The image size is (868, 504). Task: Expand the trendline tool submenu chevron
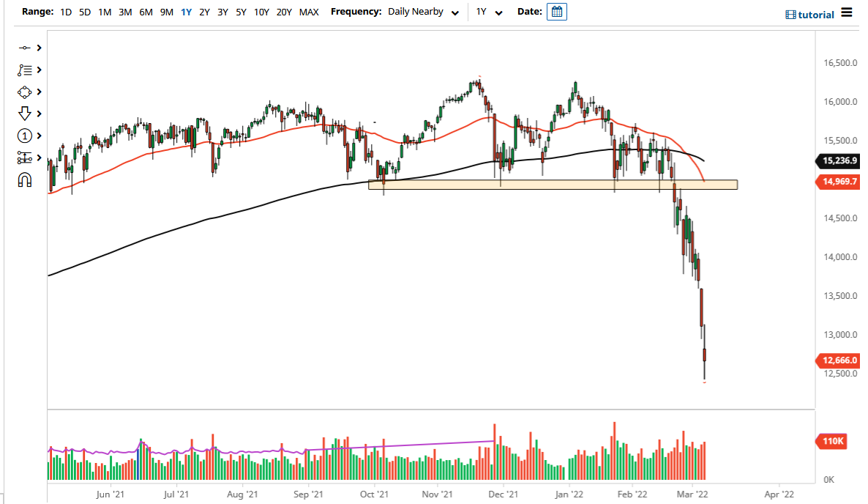coord(38,48)
